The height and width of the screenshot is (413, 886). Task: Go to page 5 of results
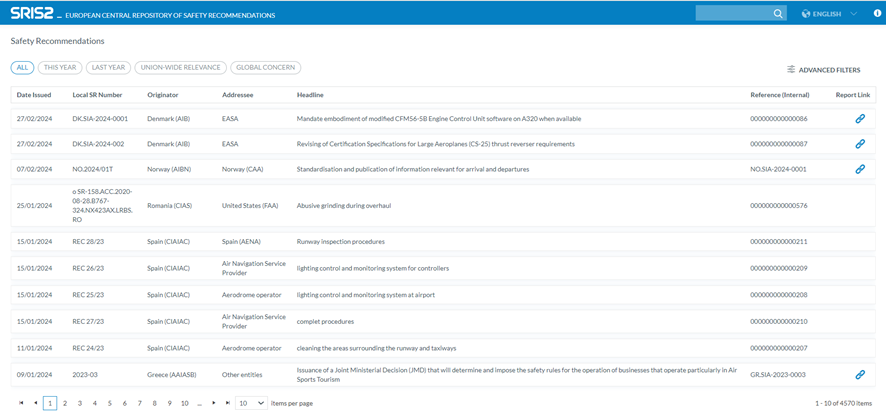(x=110, y=403)
